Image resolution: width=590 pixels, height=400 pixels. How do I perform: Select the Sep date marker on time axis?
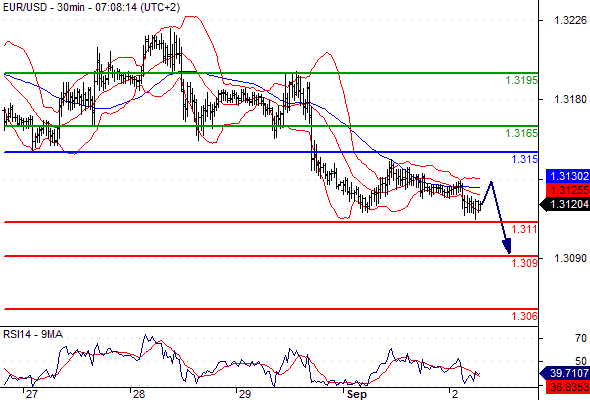click(356, 394)
